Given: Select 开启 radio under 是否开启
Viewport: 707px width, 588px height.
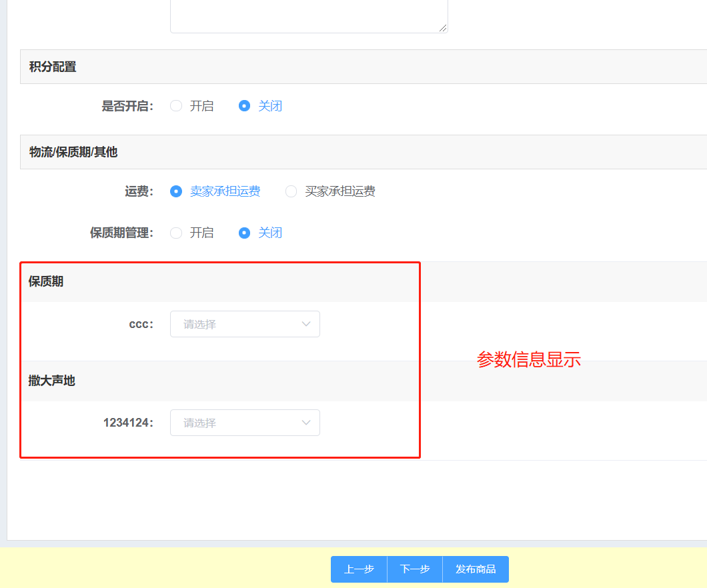Looking at the screenshot, I should (x=176, y=106).
